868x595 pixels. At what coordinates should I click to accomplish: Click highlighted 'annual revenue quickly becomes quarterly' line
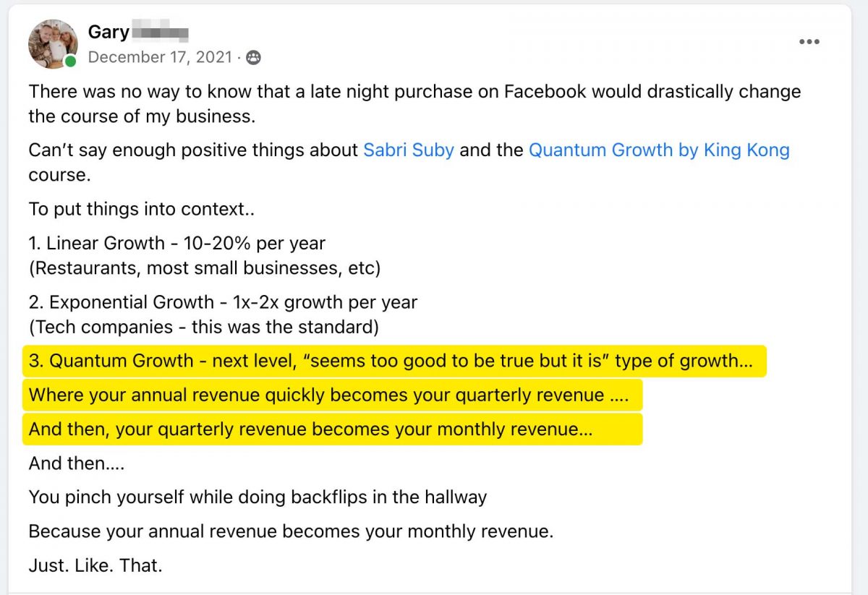(332, 395)
